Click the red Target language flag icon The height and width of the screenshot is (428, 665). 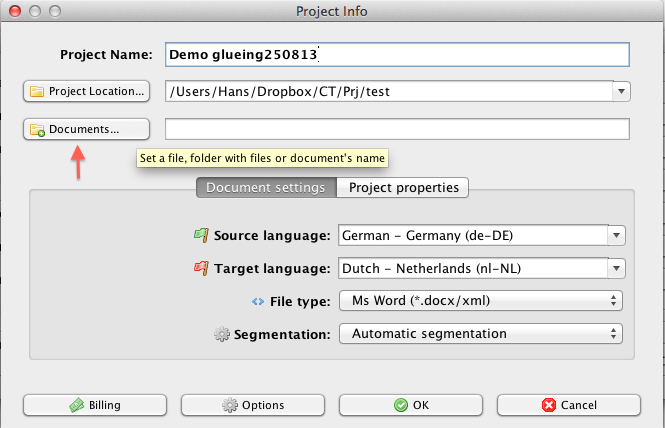tap(200, 268)
